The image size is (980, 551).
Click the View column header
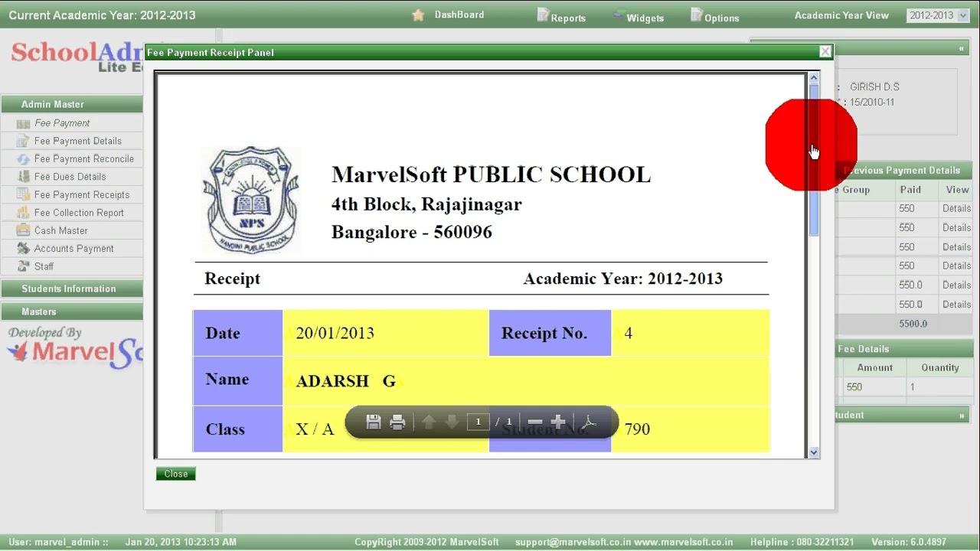pos(957,190)
